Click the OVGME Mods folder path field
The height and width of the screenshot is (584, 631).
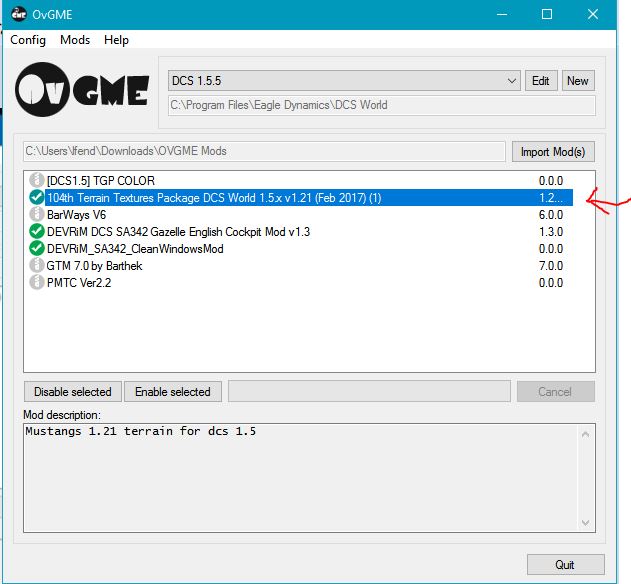(264, 151)
